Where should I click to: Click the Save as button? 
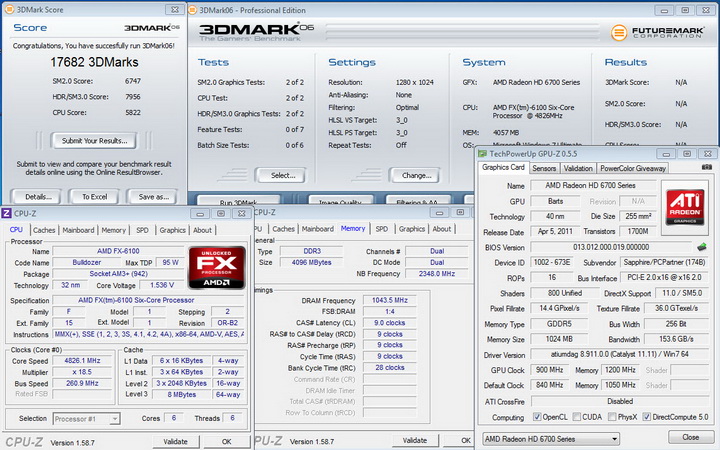(x=153, y=197)
